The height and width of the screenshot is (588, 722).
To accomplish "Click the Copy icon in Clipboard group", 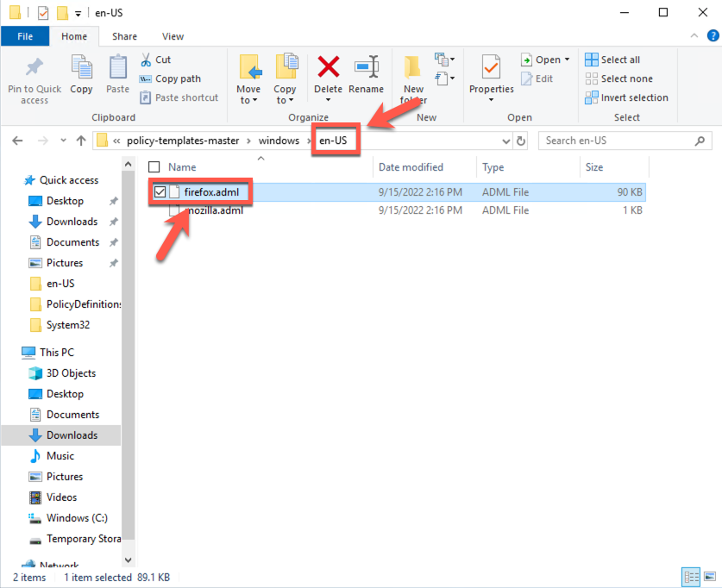I will click(x=81, y=66).
